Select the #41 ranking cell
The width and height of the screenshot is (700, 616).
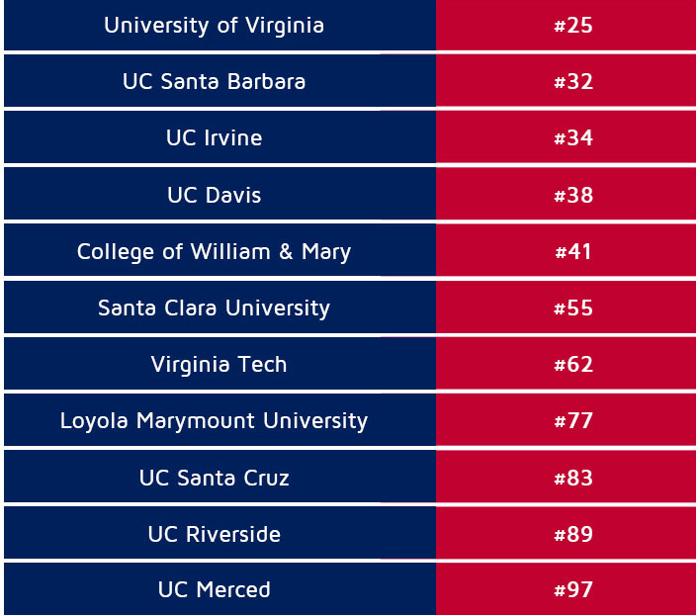572,251
